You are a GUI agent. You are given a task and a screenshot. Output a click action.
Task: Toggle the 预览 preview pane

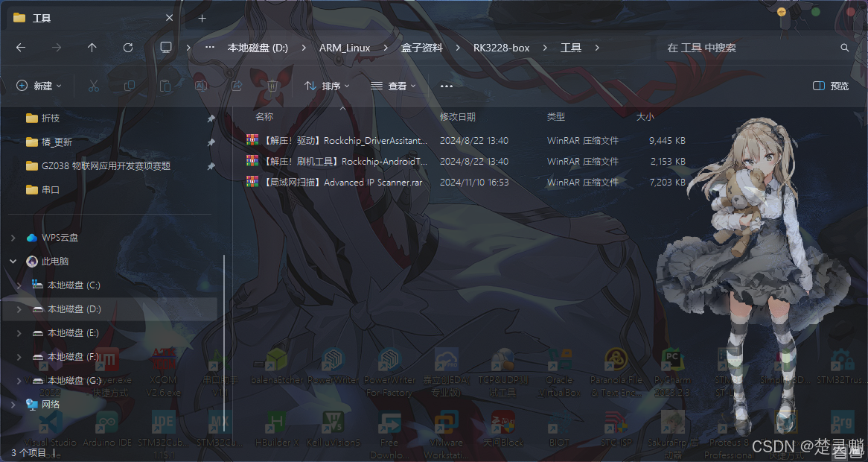point(830,85)
